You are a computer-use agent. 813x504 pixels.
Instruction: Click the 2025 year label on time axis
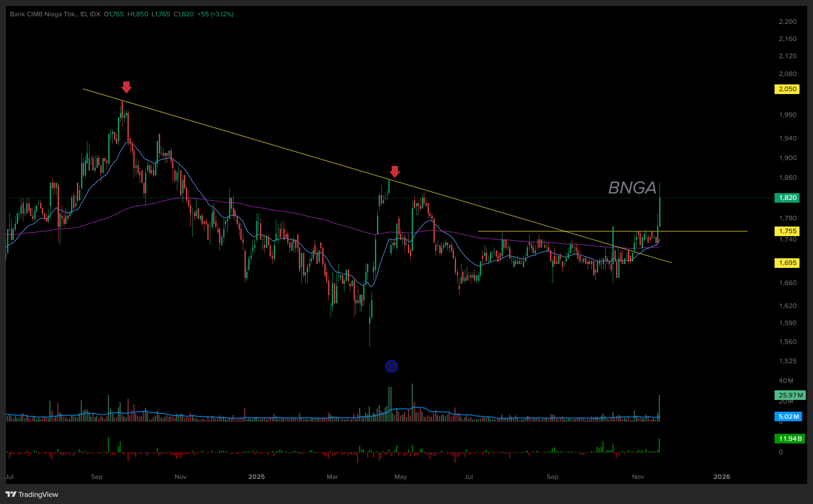tap(256, 477)
